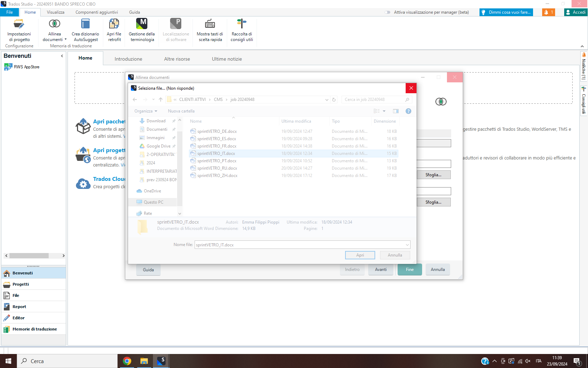Image resolution: width=588 pixels, height=368 pixels.
Task: Select sprintVETRO_ES.docx file
Action: [x=217, y=139]
